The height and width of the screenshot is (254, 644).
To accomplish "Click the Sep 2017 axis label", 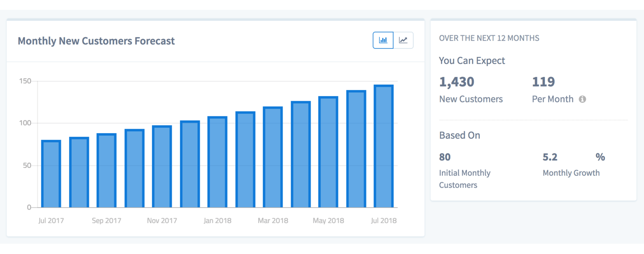I will (x=107, y=221).
